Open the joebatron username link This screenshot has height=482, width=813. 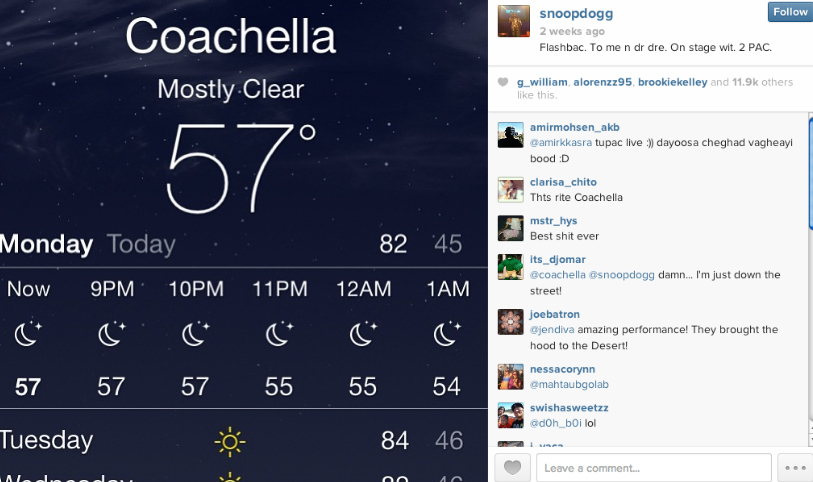click(555, 314)
